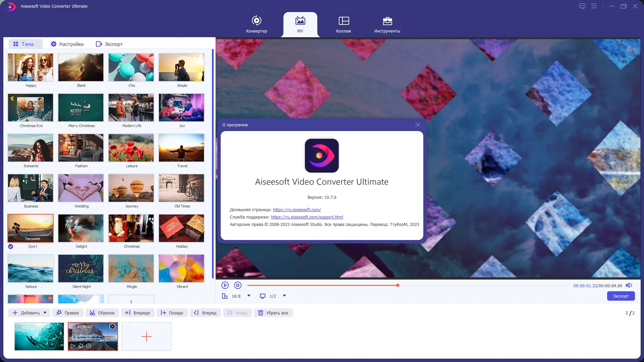The height and width of the screenshot is (362, 644).
Task: Select the Holiday theme thumbnail
Action: pyautogui.click(x=181, y=228)
